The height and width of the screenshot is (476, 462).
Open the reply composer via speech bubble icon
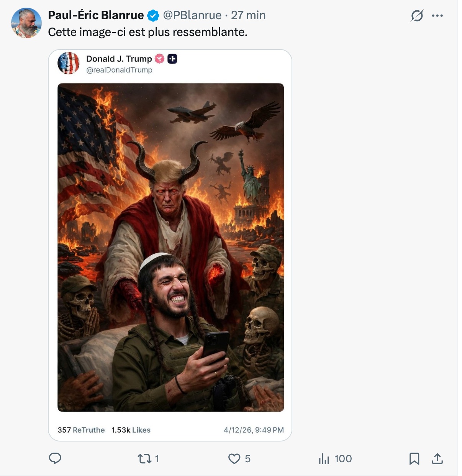55,458
